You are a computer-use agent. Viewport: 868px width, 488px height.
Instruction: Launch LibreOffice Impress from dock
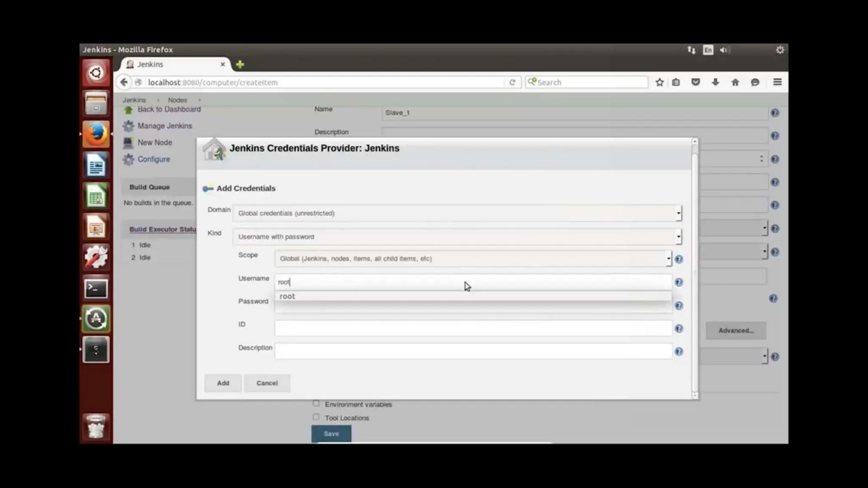96,227
